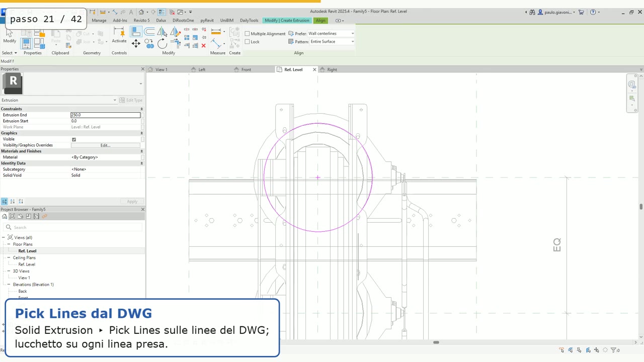Image resolution: width=644 pixels, height=362 pixels.
Task: Open the DiRootsOne ribbon tab
Action: (183, 21)
